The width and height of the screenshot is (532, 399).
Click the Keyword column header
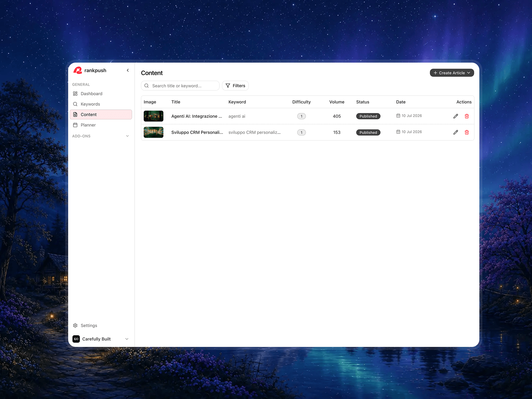237,102
